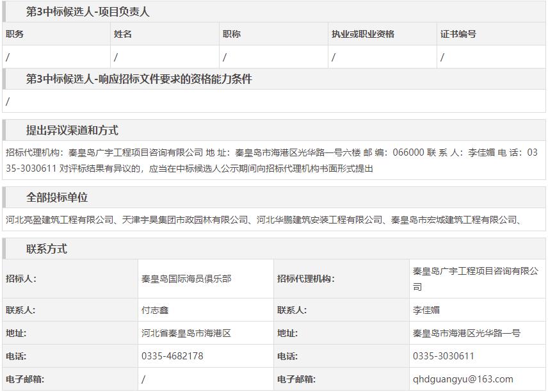Click the phone number 0335-4682178
548x392 pixels.
(x=172, y=356)
